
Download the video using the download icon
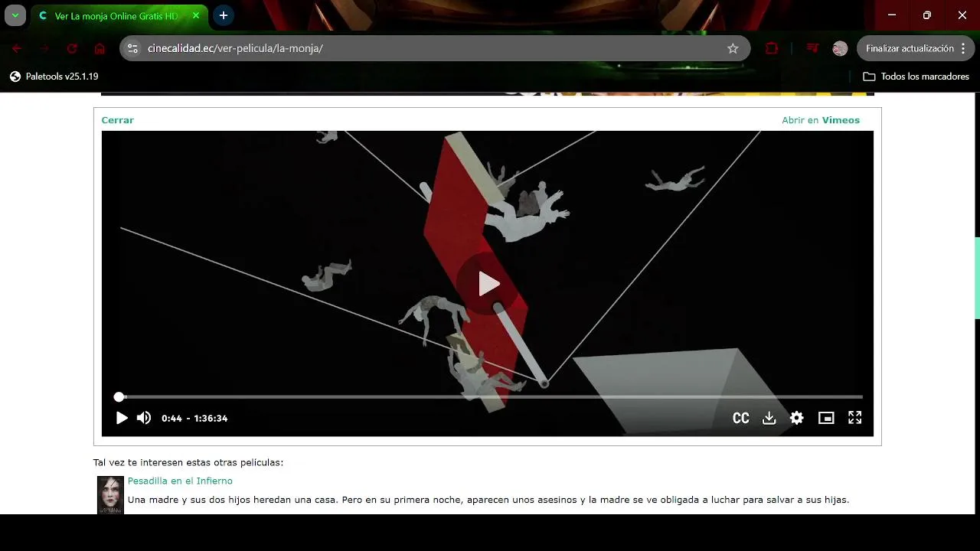click(x=769, y=418)
